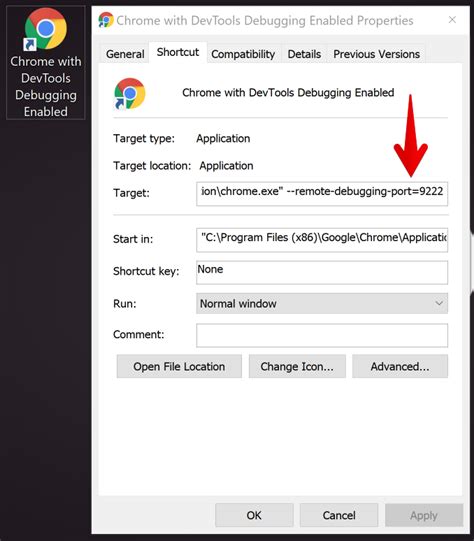
Task: Switch to the General tab
Action: click(x=125, y=54)
